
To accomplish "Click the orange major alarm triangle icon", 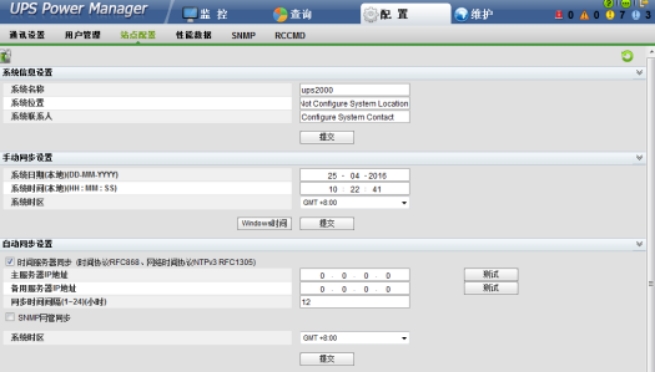I will point(584,15).
